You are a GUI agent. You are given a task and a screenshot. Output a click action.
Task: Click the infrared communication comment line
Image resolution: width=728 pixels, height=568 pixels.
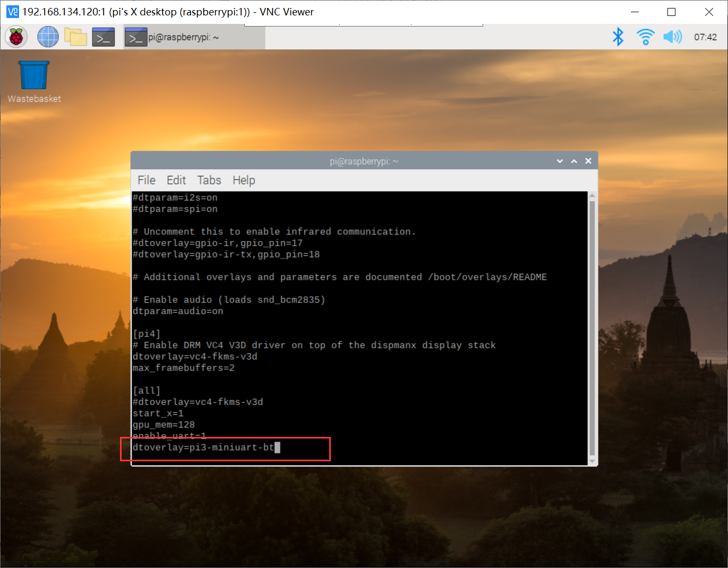274,232
